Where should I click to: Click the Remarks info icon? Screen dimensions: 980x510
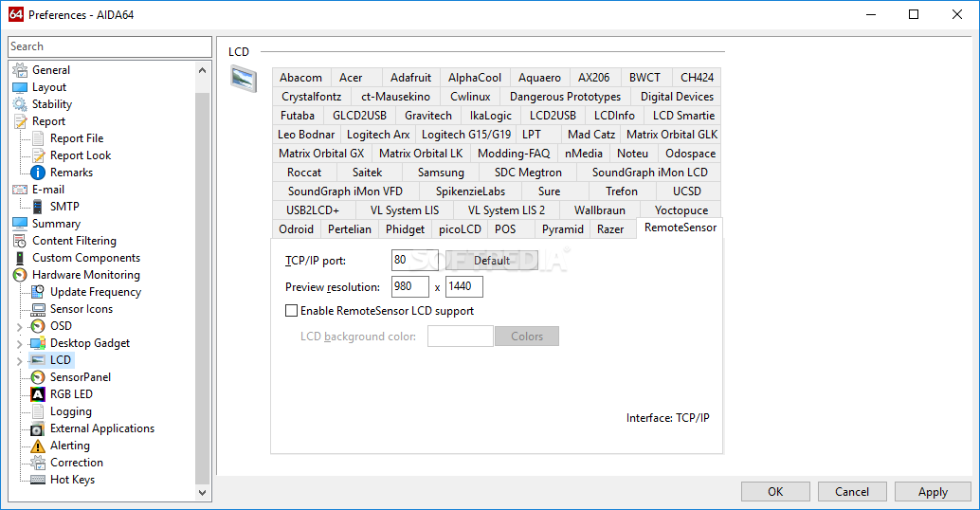[x=38, y=173]
